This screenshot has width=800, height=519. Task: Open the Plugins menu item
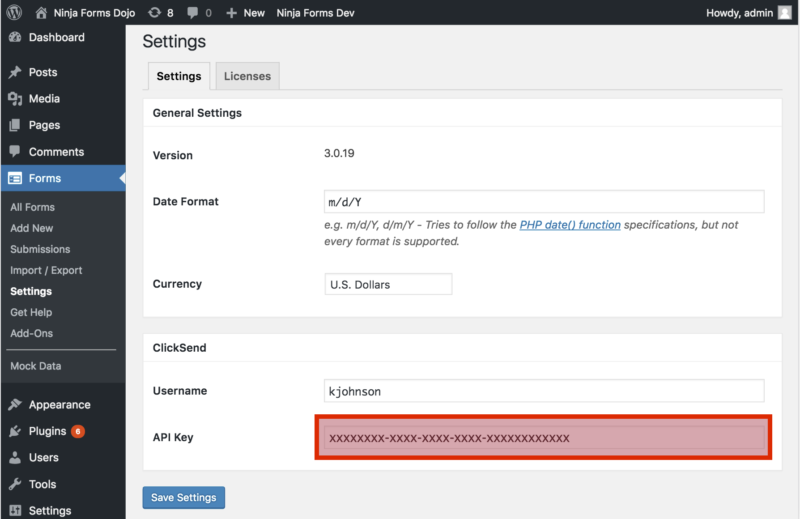coord(47,431)
